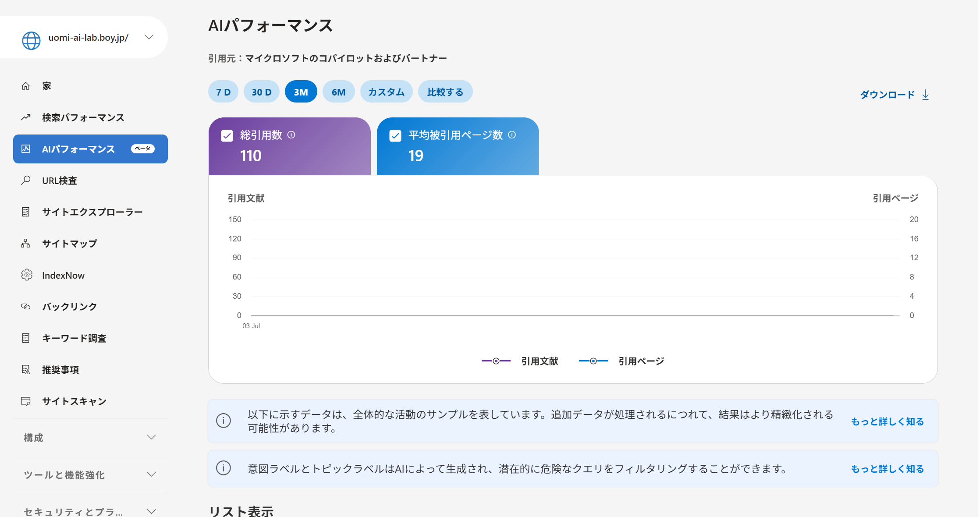Open URL検査 from the sidebar
This screenshot has height=517, width=980.
[x=90, y=181]
